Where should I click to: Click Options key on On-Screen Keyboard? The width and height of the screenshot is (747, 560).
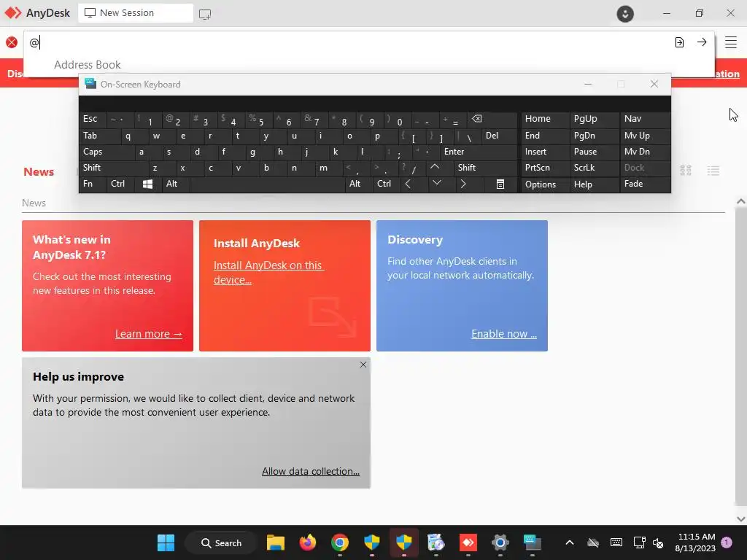[x=545, y=184]
